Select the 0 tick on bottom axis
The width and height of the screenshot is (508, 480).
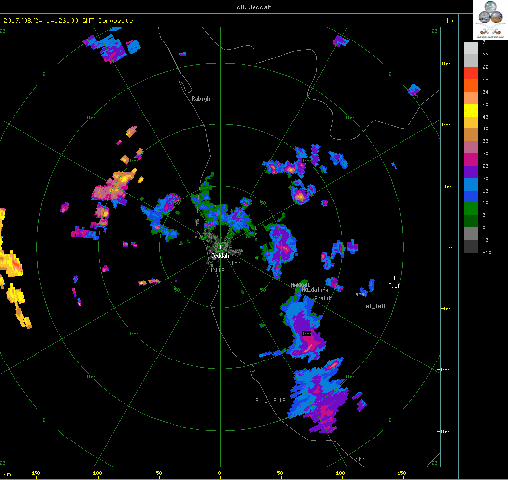click(220, 473)
